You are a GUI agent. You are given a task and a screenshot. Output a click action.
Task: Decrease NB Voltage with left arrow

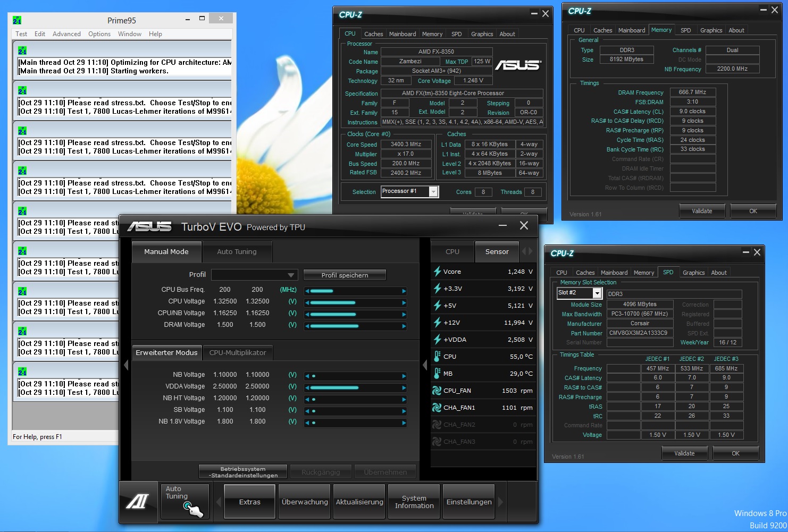307,376
